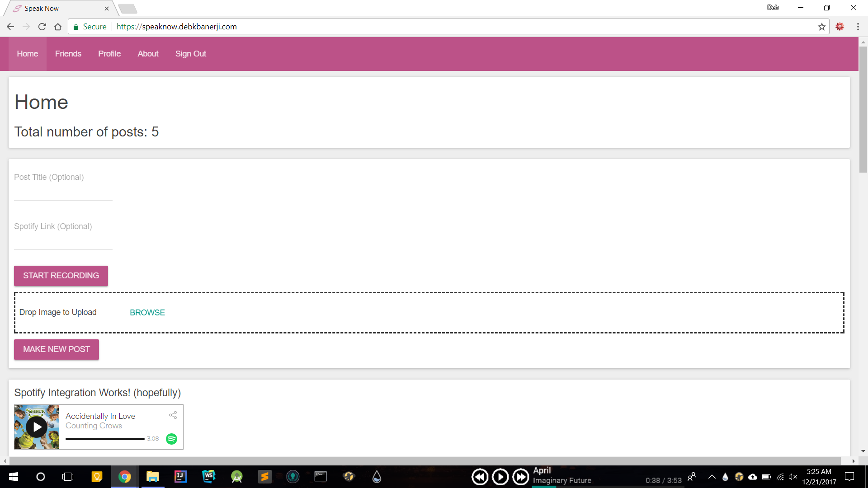
Task: Click the Spotify logo on the embed
Action: click(171, 439)
